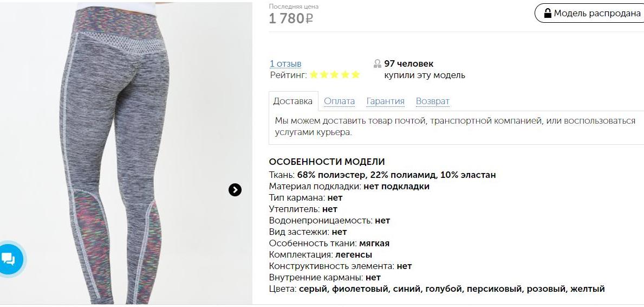Show the Возврат tab

point(432,101)
